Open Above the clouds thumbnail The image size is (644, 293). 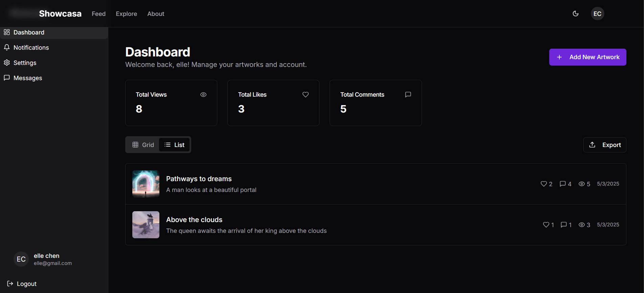coord(146,225)
